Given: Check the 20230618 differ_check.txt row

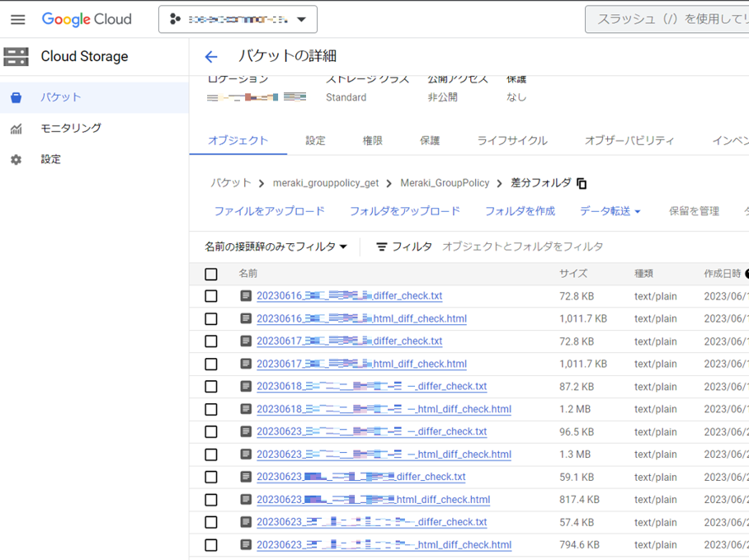Looking at the screenshot, I should click(210, 387).
